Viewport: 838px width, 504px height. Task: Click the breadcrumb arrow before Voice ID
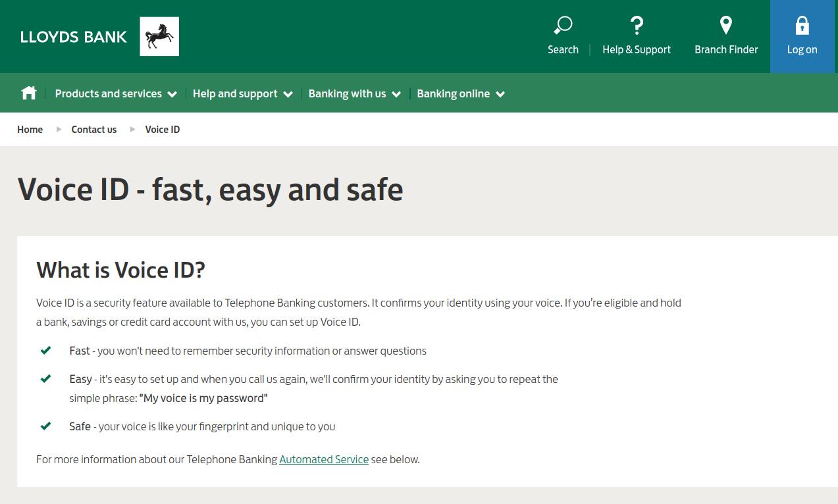pos(132,129)
